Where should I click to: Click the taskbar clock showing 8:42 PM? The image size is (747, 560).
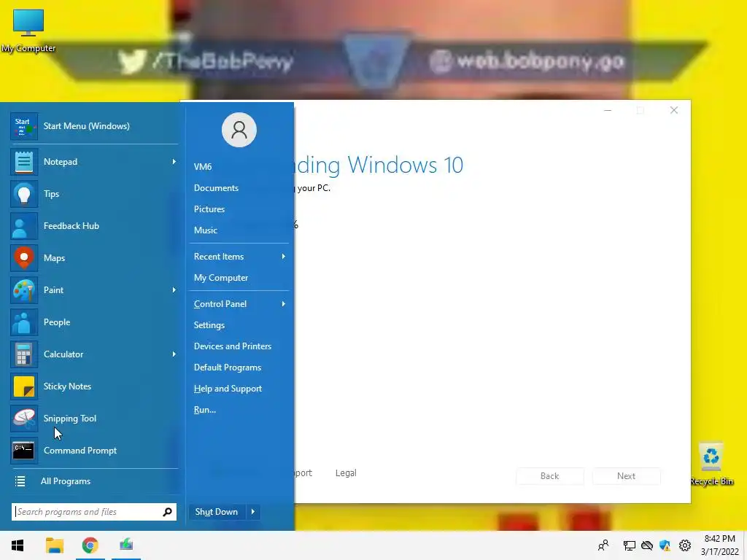720,545
